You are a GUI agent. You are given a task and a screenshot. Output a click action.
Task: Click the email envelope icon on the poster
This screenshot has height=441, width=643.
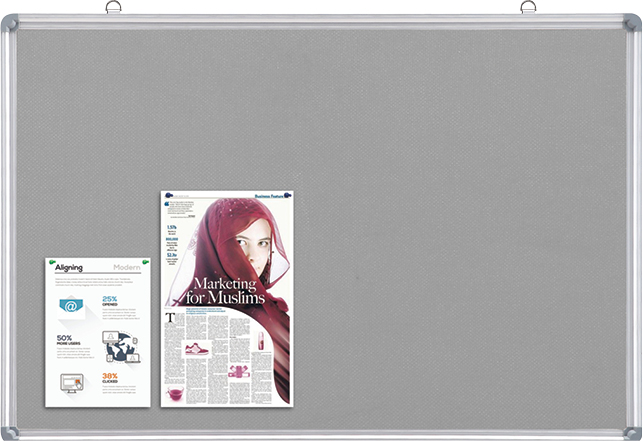click(x=70, y=305)
